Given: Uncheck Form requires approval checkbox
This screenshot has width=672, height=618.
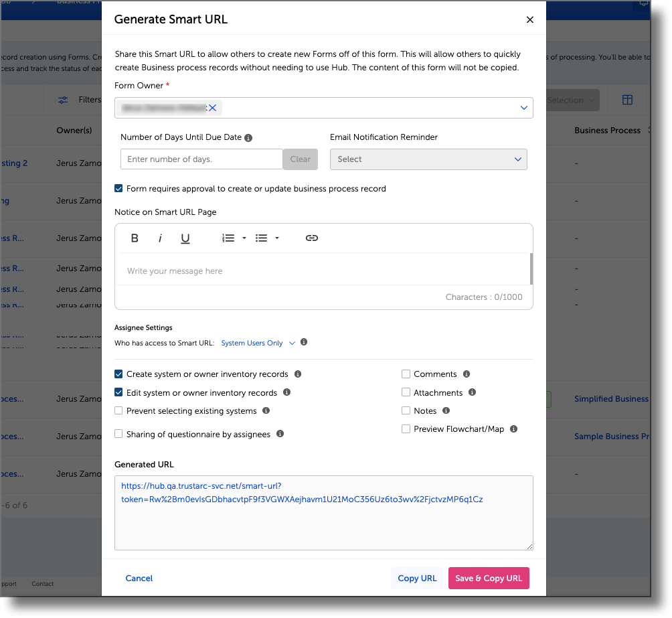Looking at the screenshot, I should point(118,189).
